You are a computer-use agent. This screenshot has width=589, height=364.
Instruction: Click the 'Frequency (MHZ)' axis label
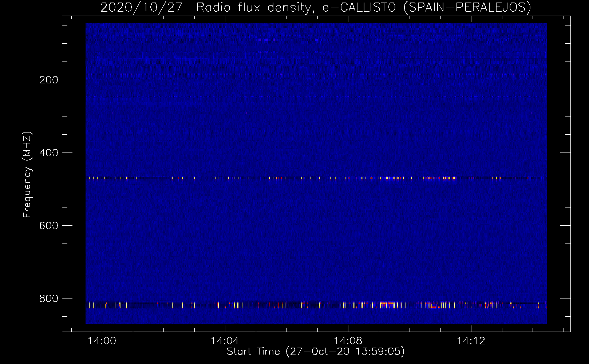pos(27,174)
